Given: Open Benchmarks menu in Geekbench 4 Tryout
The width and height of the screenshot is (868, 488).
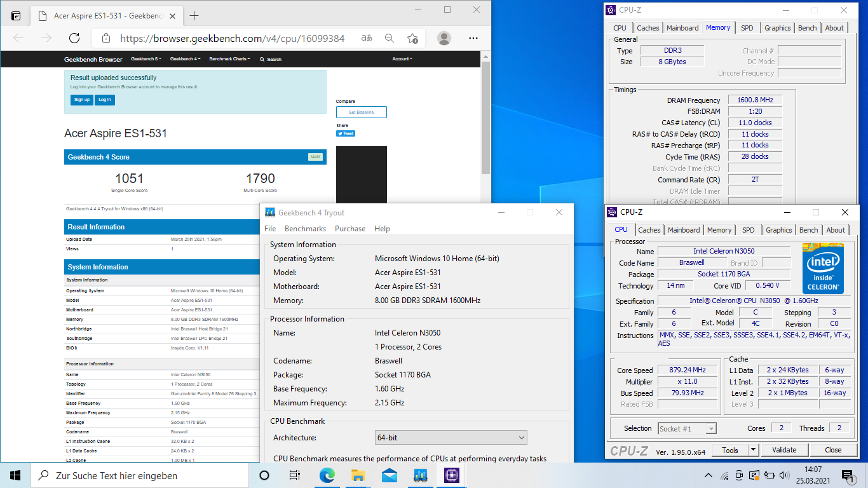Looking at the screenshot, I should (305, 229).
